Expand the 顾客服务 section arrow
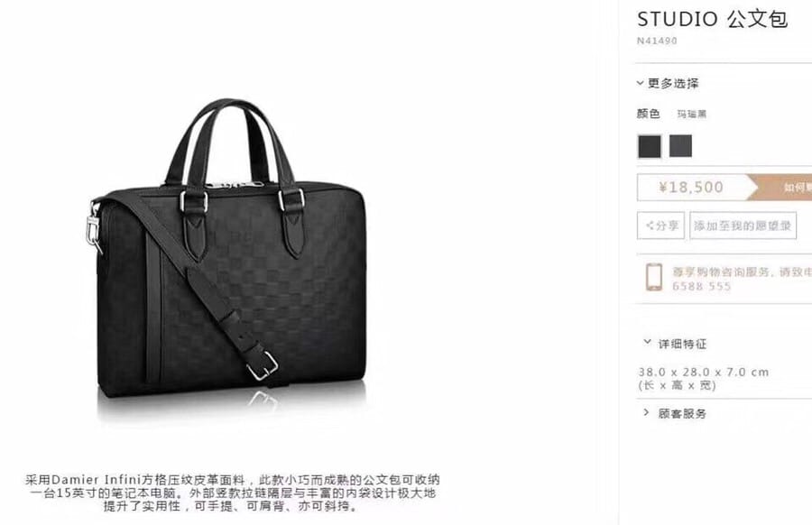Screen dimensions: 812x525 point(646,412)
